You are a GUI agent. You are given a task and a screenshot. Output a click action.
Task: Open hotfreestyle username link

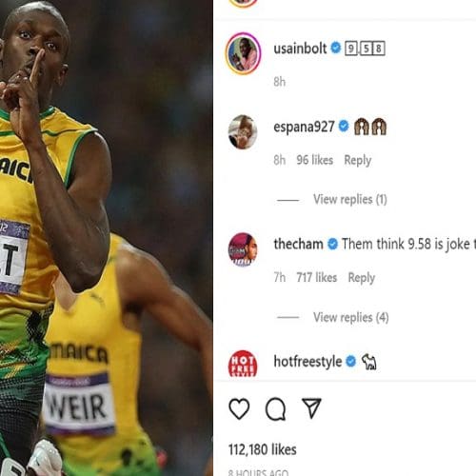click(x=307, y=362)
